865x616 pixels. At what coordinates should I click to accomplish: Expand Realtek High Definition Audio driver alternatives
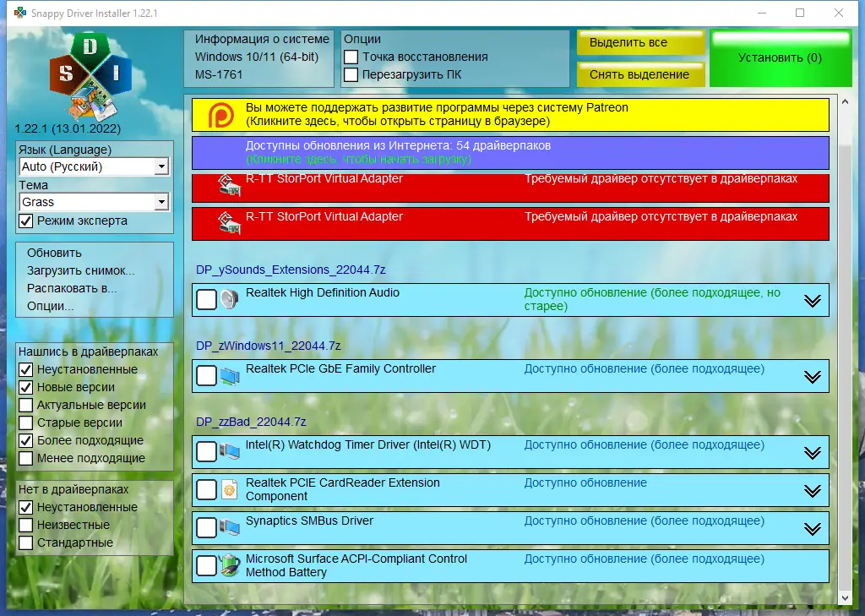point(812,301)
